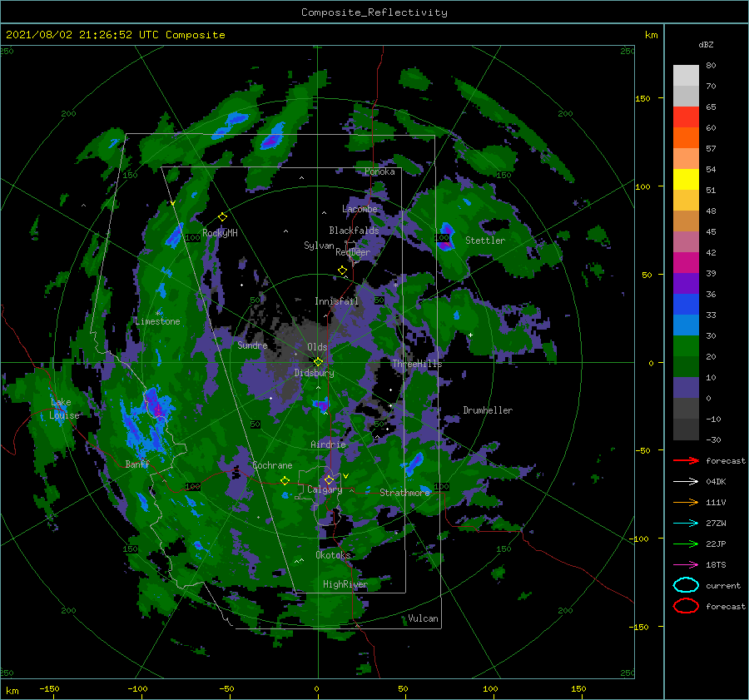
Task: Click the Okotoks city label
Action: pyautogui.click(x=333, y=554)
